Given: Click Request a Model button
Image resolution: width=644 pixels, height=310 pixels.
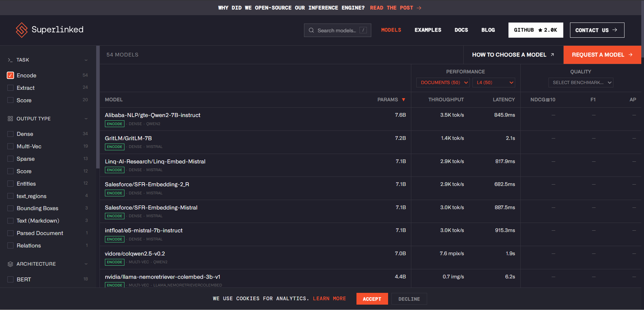Looking at the screenshot, I should click(x=602, y=55).
